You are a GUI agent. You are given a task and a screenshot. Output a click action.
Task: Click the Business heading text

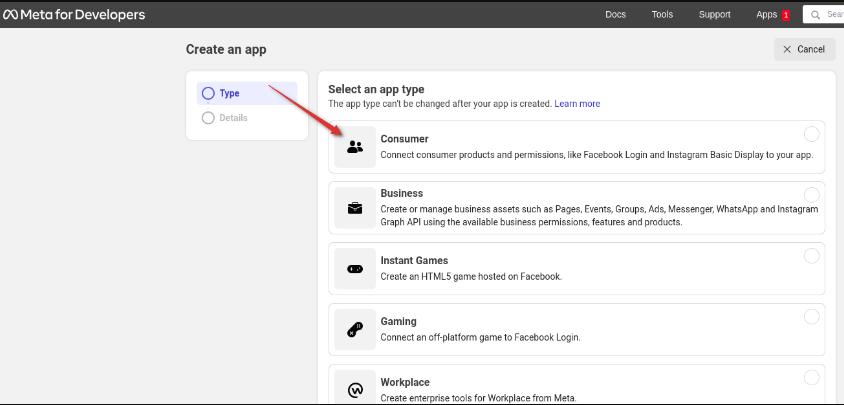tap(402, 193)
